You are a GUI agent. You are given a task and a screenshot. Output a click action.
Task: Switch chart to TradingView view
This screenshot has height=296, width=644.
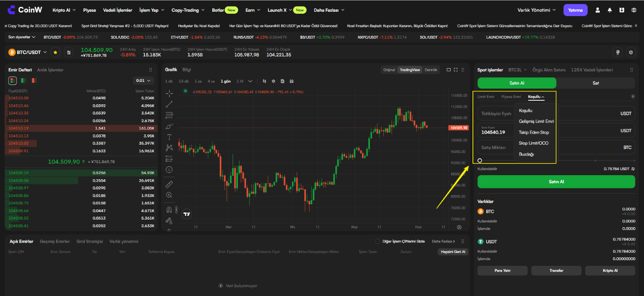tap(410, 70)
